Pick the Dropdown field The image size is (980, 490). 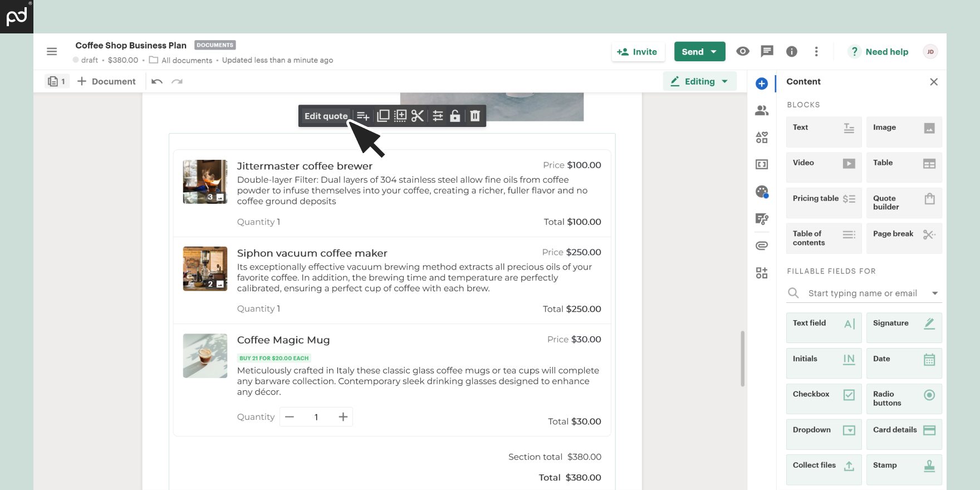pos(824,434)
